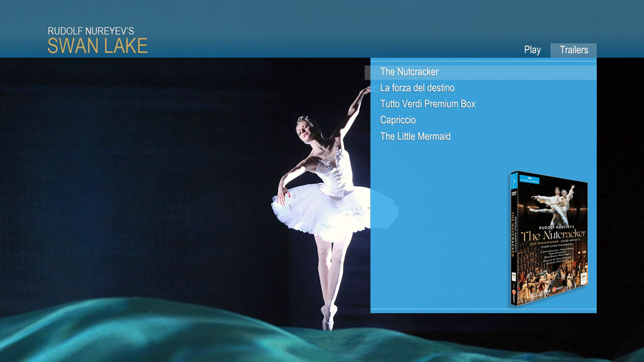Click the gold SWAN LAKE title

(97, 46)
